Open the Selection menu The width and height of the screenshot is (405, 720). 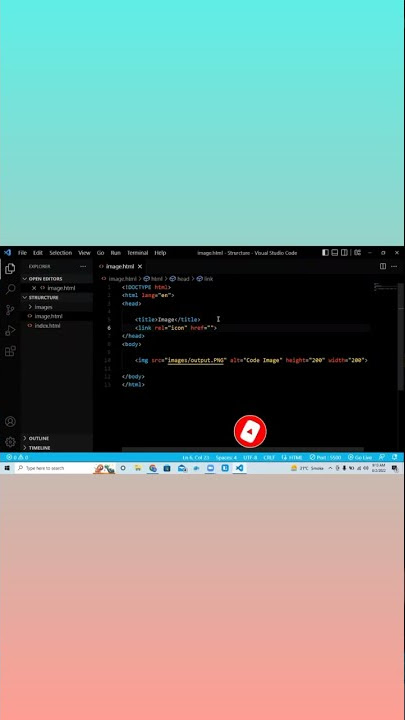point(61,253)
